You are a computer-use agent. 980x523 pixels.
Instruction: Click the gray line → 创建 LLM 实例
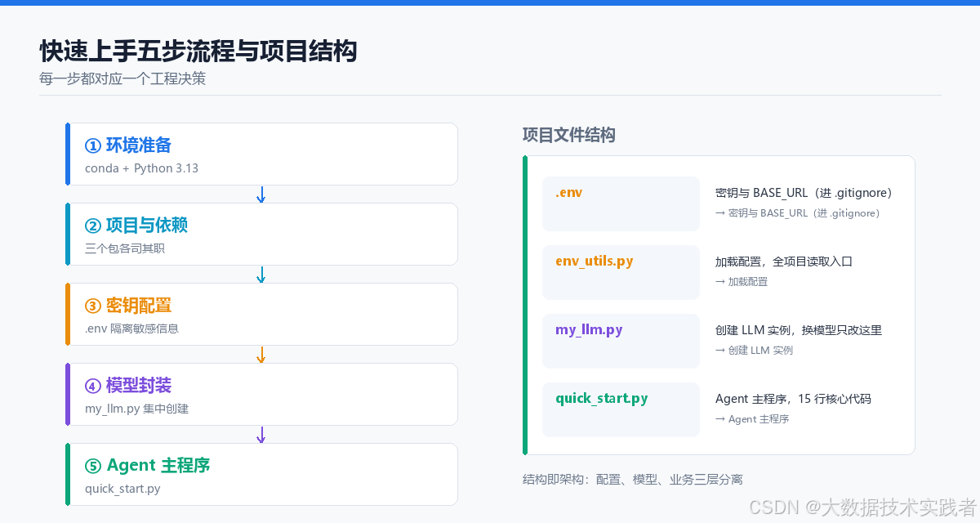754,351
